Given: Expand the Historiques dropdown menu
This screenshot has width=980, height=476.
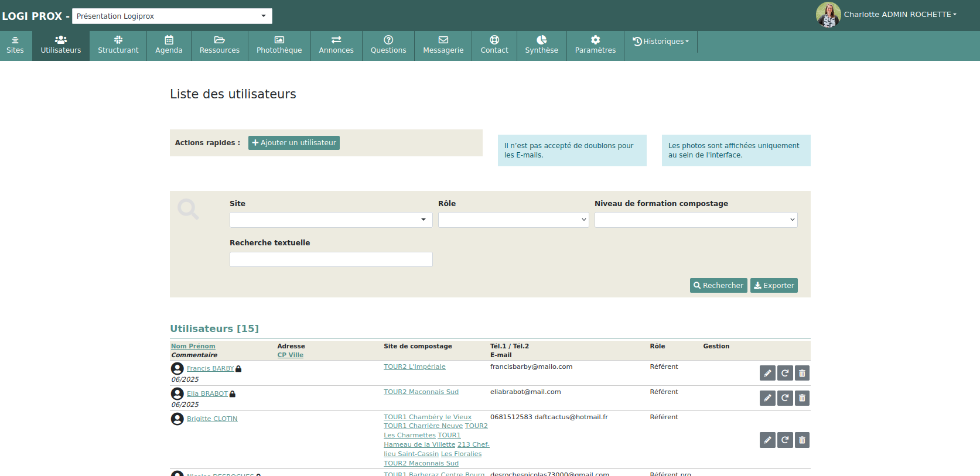Looking at the screenshot, I should [661, 42].
